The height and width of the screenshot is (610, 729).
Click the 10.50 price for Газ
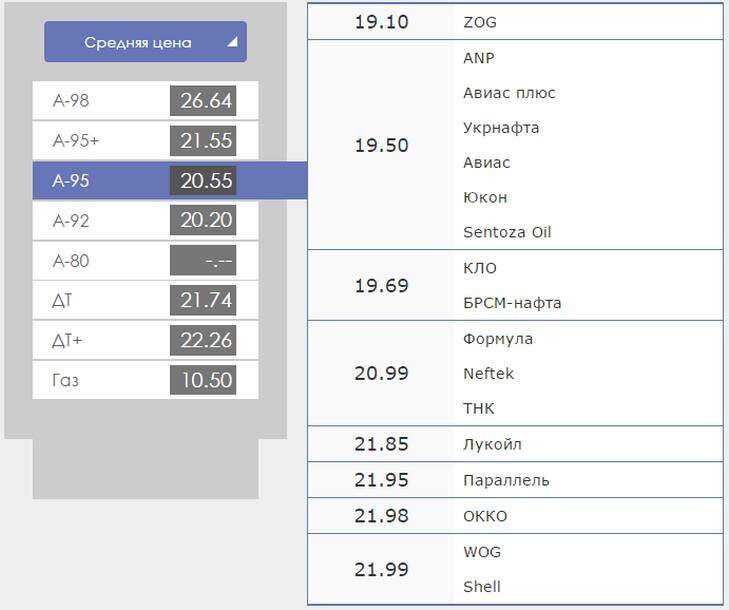pyautogui.click(x=206, y=380)
